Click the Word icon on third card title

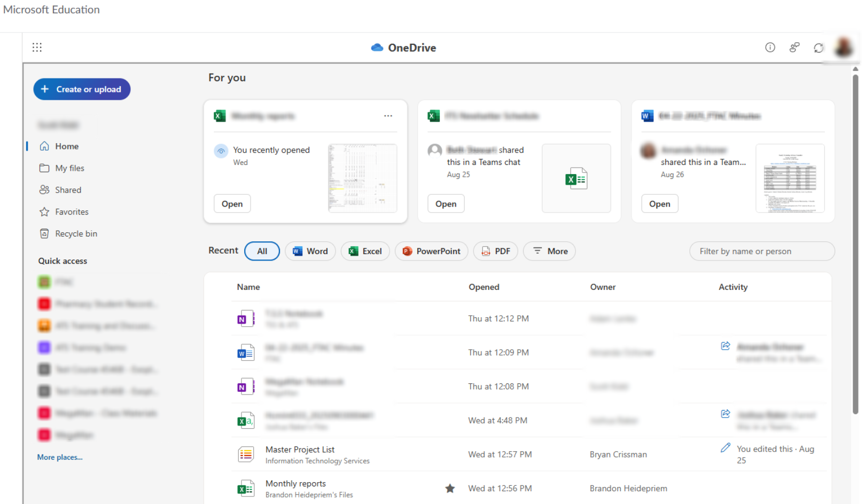point(647,116)
